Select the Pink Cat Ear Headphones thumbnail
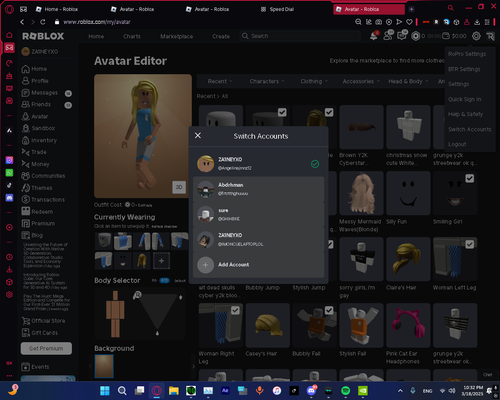Screen dimensions: 500x400 coord(408,325)
